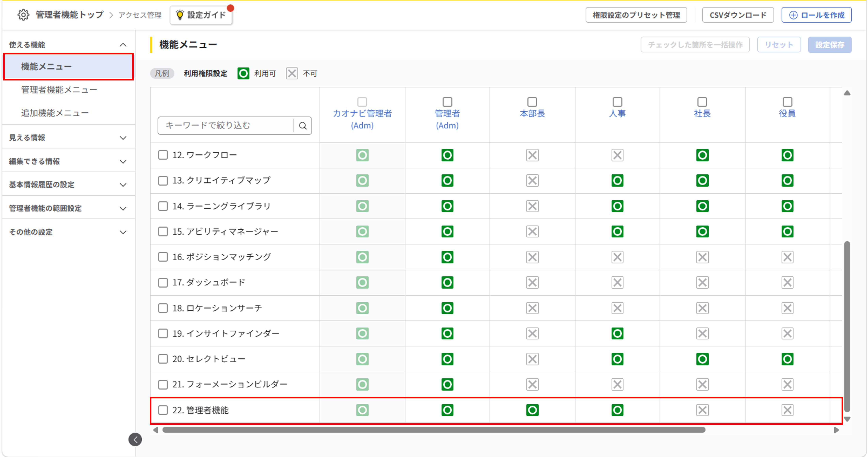This screenshot has width=868, height=457.
Task: Expand the その他の設定 section
Action: pyautogui.click(x=68, y=232)
